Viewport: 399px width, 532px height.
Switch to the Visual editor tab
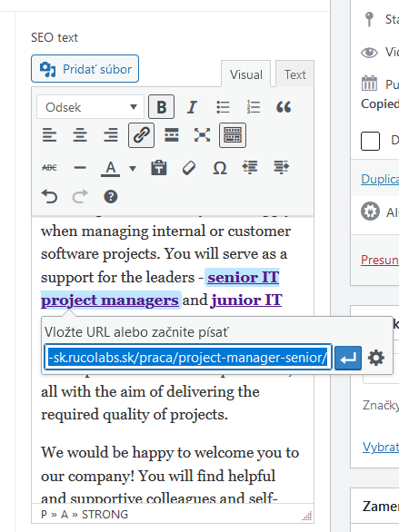click(245, 74)
